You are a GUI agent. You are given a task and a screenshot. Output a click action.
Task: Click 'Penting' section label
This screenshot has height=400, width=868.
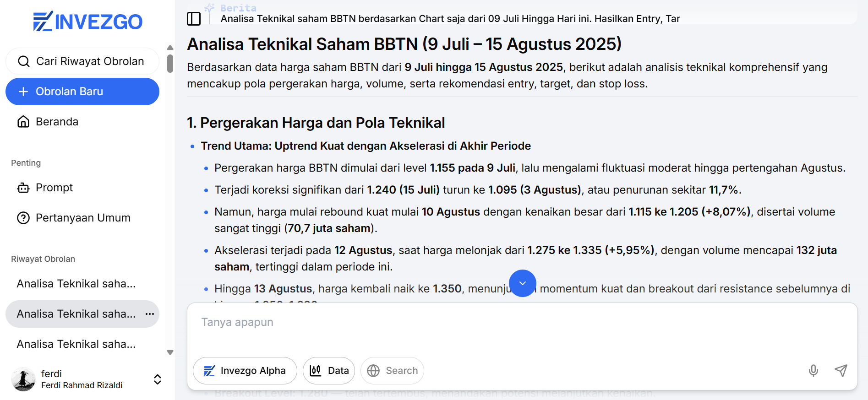pyautogui.click(x=26, y=163)
